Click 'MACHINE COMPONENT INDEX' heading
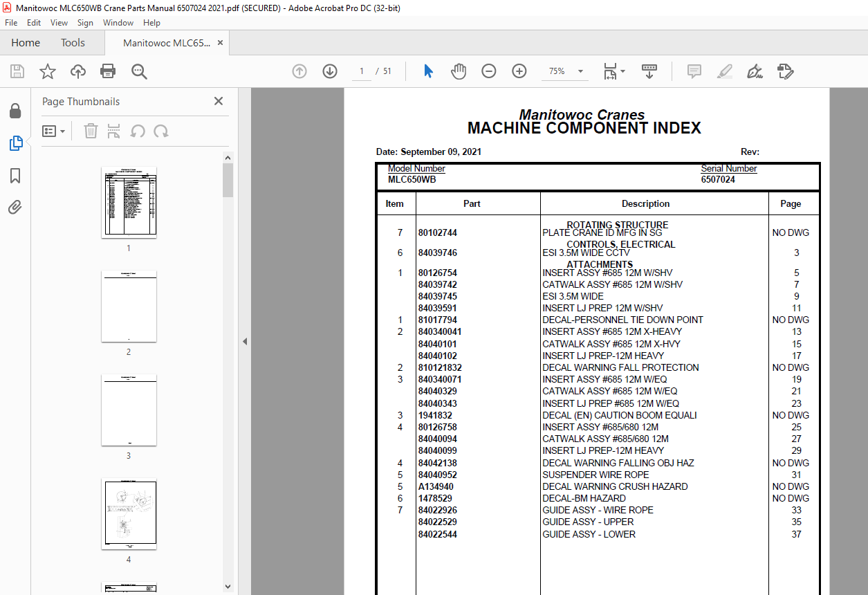Viewport: 868px width, 595px height. click(x=584, y=128)
